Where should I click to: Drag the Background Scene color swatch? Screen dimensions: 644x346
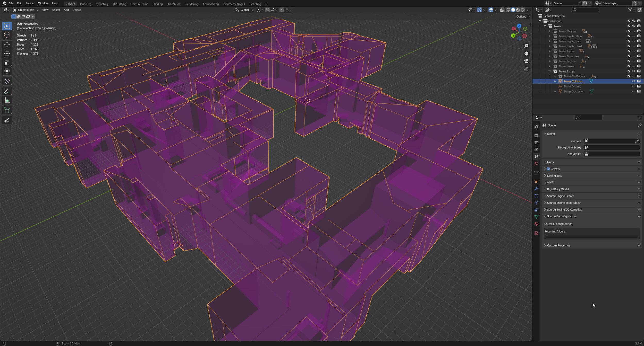click(587, 147)
